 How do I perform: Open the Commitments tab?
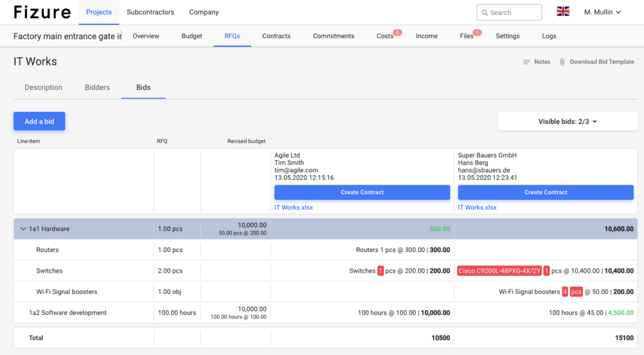point(333,36)
